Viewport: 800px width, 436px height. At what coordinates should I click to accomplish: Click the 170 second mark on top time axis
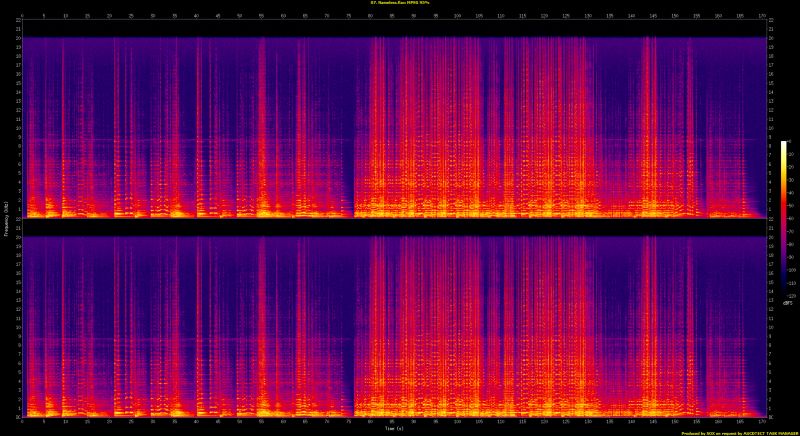click(x=763, y=16)
